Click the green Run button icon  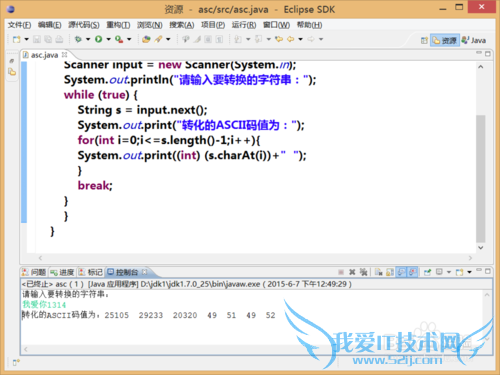(x=98, y=39)
